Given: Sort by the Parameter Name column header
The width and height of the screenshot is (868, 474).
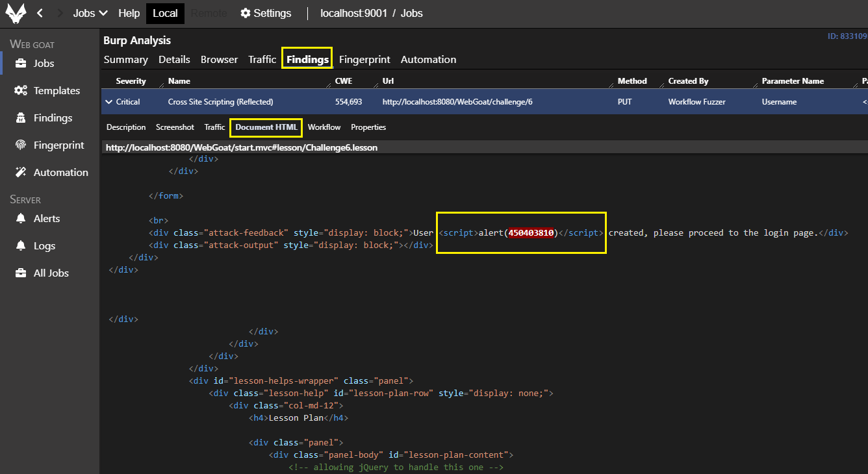Looking at the screenshot, I should coord(793,81).
